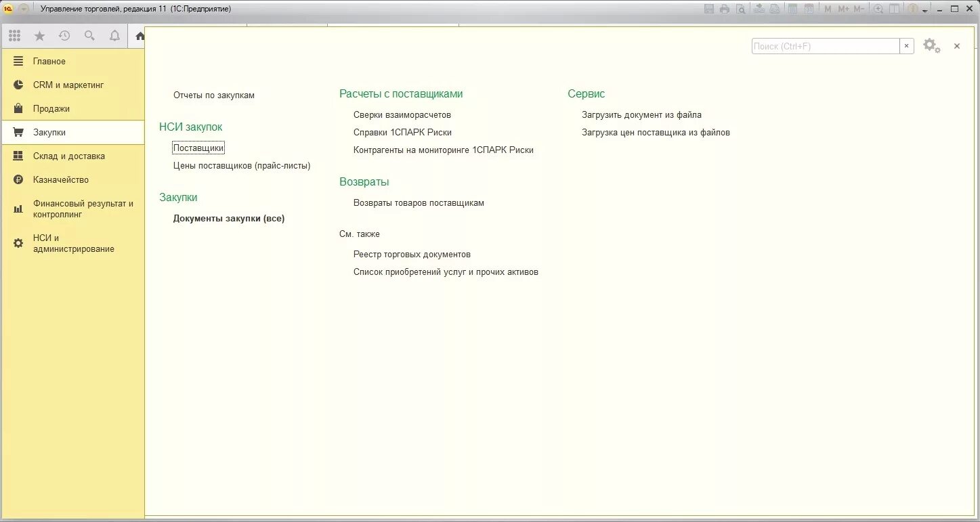This screenshot has width=980, height=522.
Task: Go to the Home page icon
Action: click(140, 36)
